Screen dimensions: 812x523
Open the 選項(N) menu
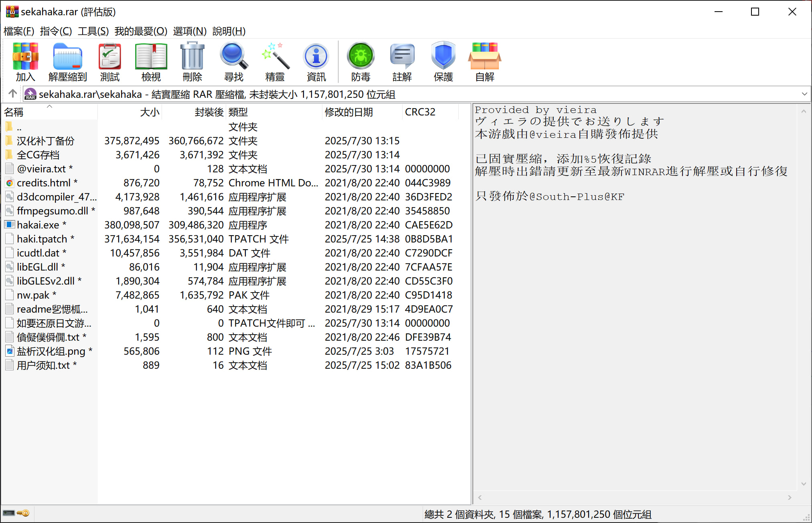tap(189, 31)
